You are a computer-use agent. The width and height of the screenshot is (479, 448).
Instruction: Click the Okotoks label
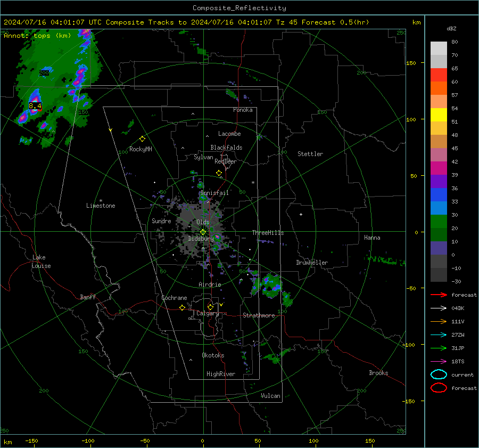click(213, 355)
